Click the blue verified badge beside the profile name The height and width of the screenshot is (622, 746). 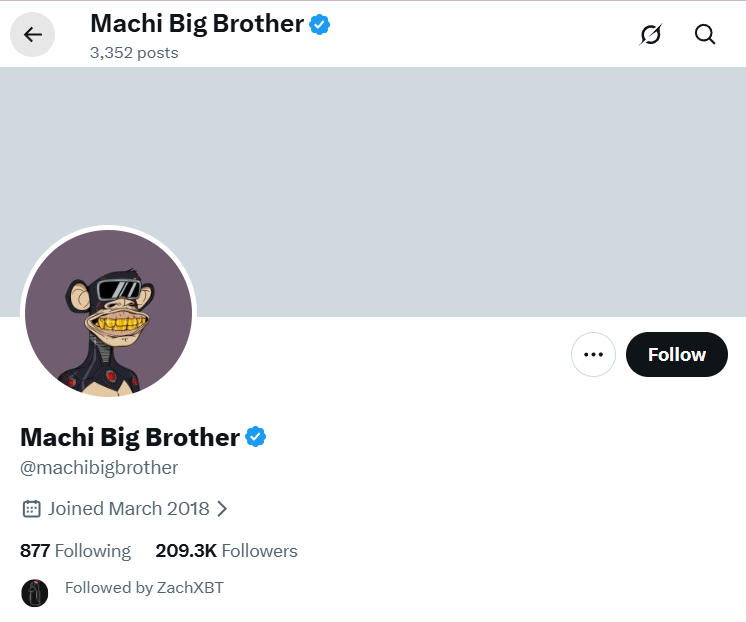(256, 437)
